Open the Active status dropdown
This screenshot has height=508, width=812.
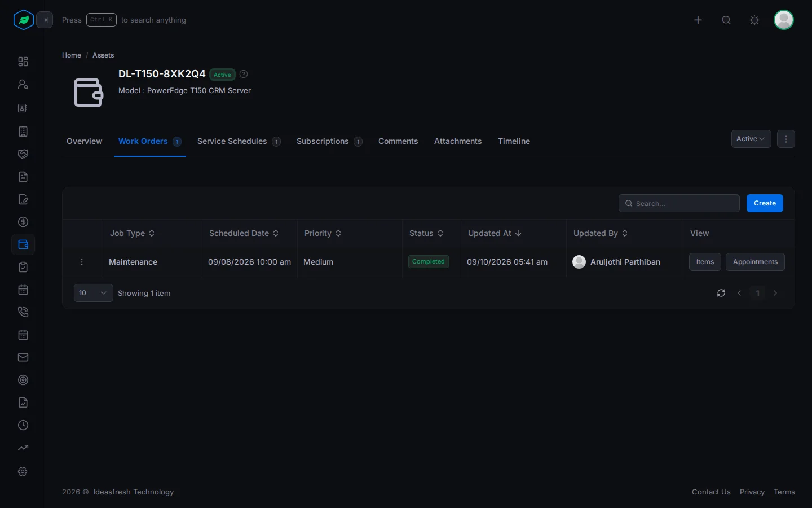pos(751,139)
